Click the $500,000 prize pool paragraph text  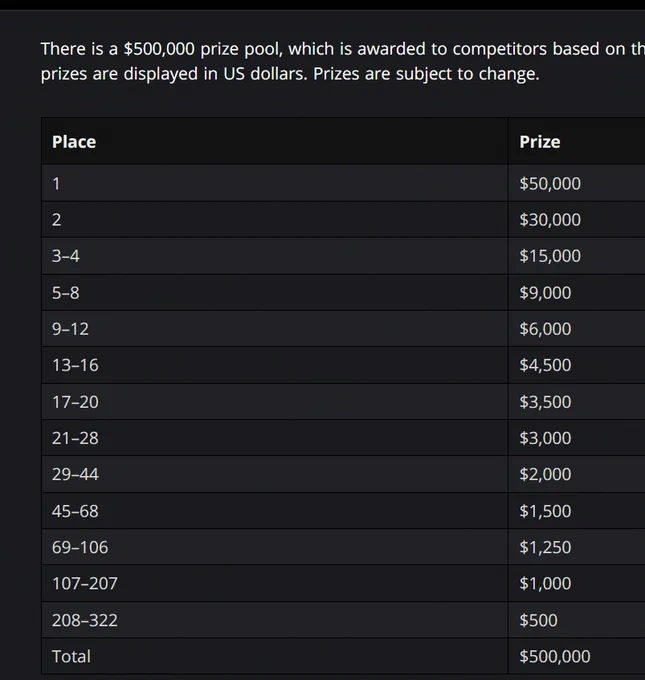click(343, 61)
